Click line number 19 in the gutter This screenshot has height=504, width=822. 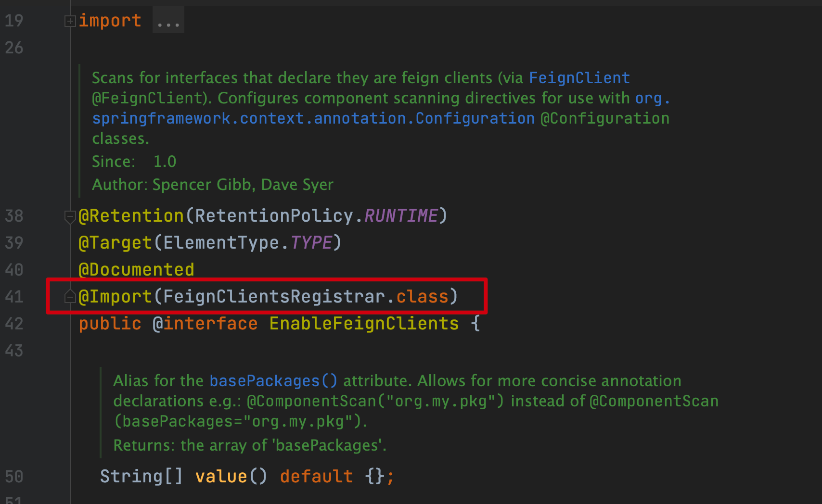[14, 21]
